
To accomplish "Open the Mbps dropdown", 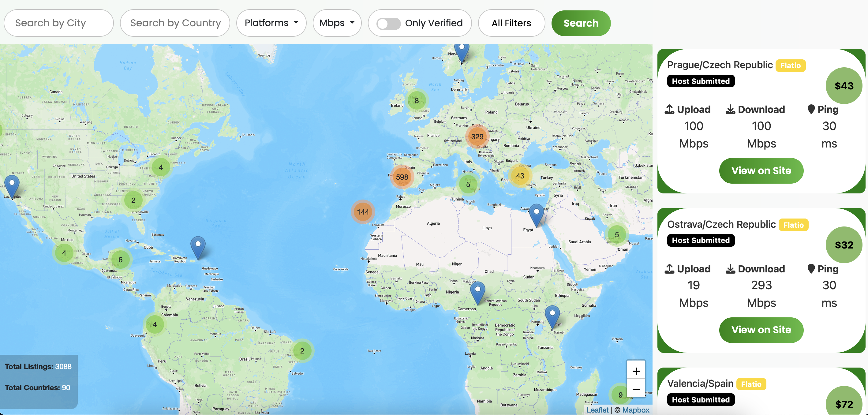I will [337, 23].
